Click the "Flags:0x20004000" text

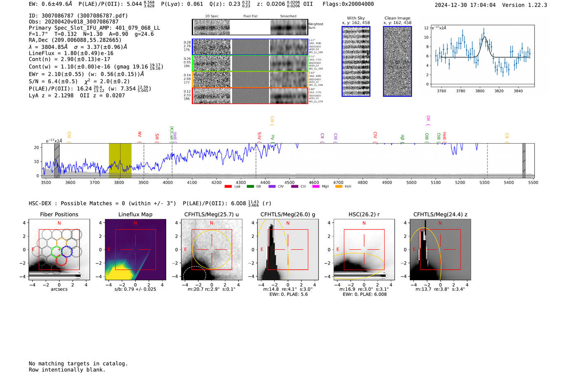348,4
